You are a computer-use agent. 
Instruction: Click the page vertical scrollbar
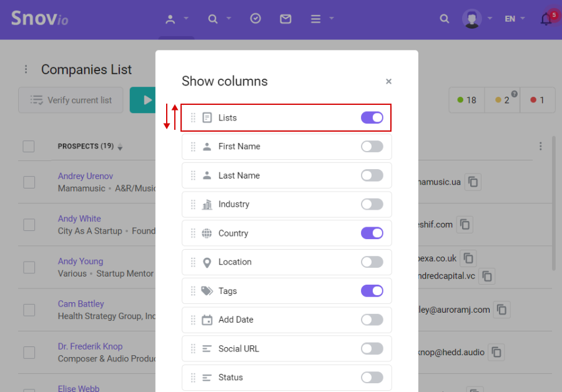555,203
